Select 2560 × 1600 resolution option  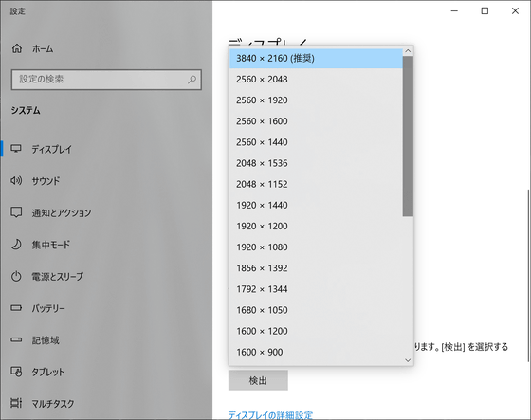point(316,121)
